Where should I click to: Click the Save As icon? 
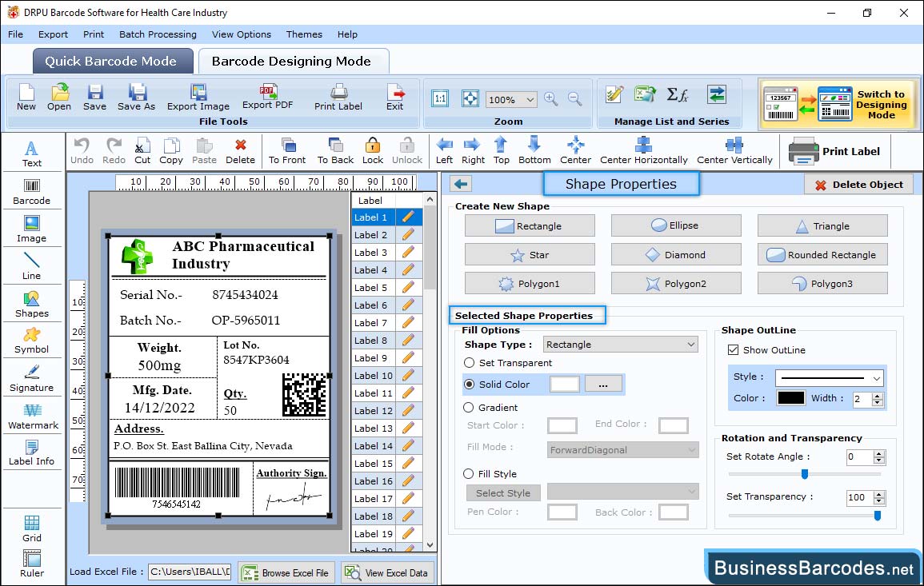136,98
